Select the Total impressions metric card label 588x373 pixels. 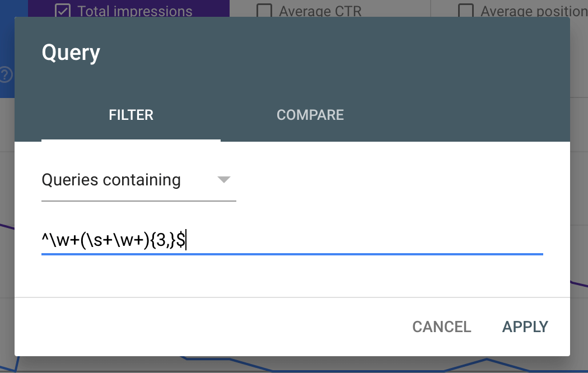(x=134, y=11)
